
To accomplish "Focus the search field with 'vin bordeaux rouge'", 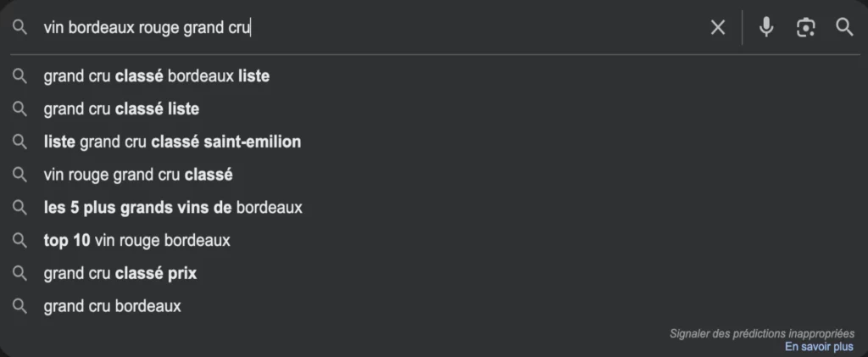I will 371,27.
